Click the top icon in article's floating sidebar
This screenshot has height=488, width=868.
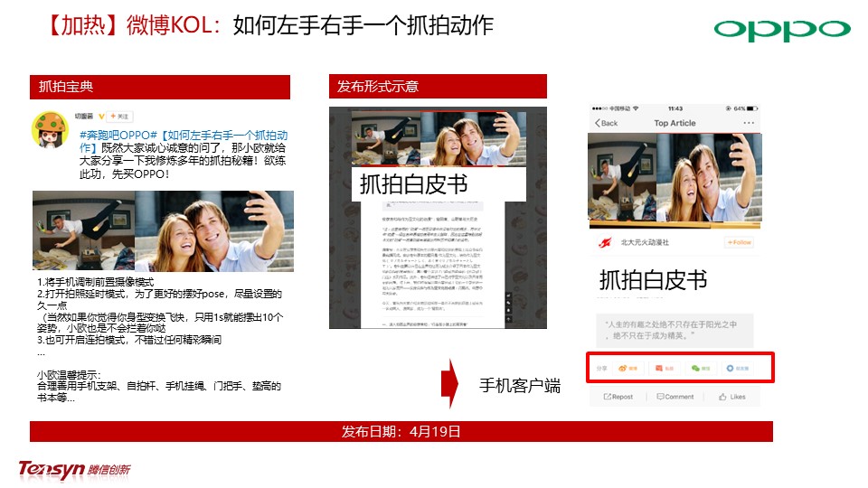coord(509,296)
